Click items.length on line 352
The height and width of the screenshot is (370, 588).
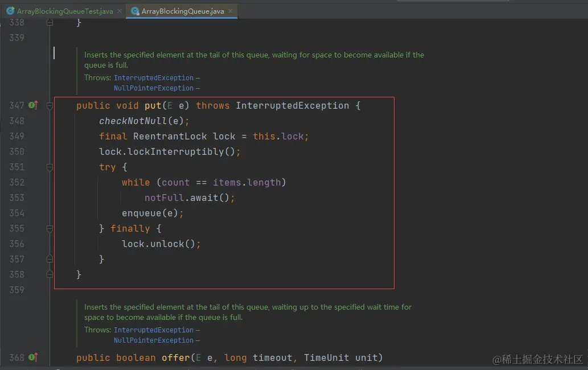coord(246,183)
